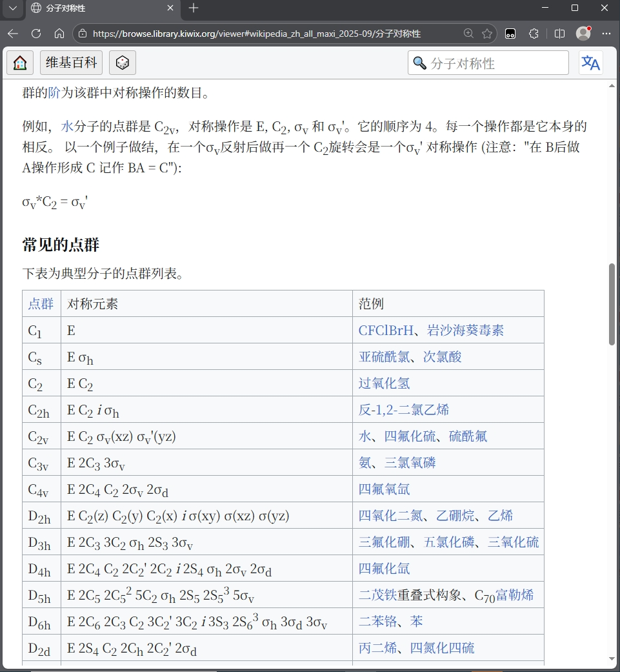Screen dimensions: 620x672
Task: Expand the tab list dropdown chevron
Action: (x=12, y=8)
